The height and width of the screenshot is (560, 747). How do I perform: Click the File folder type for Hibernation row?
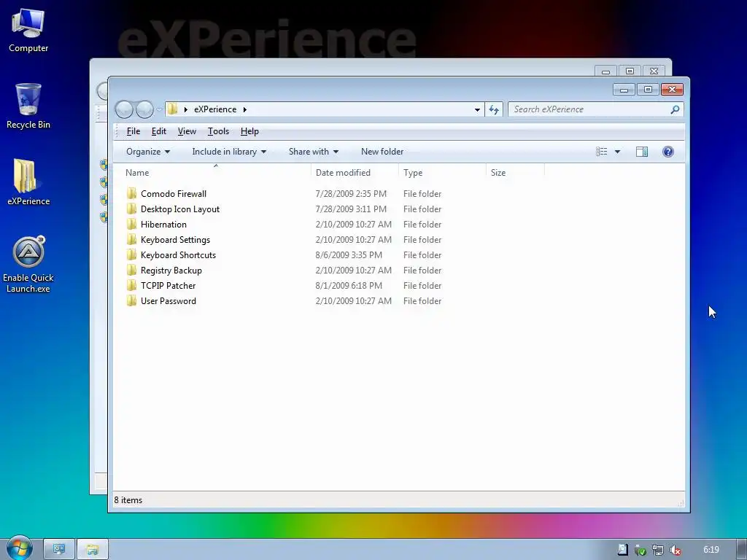tap(422, 225)
